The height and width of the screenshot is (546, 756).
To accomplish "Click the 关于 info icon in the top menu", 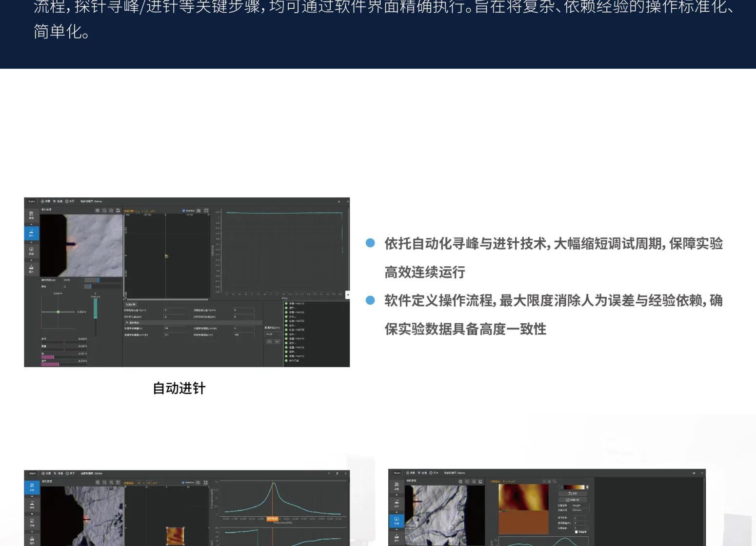I will point(67,201).
